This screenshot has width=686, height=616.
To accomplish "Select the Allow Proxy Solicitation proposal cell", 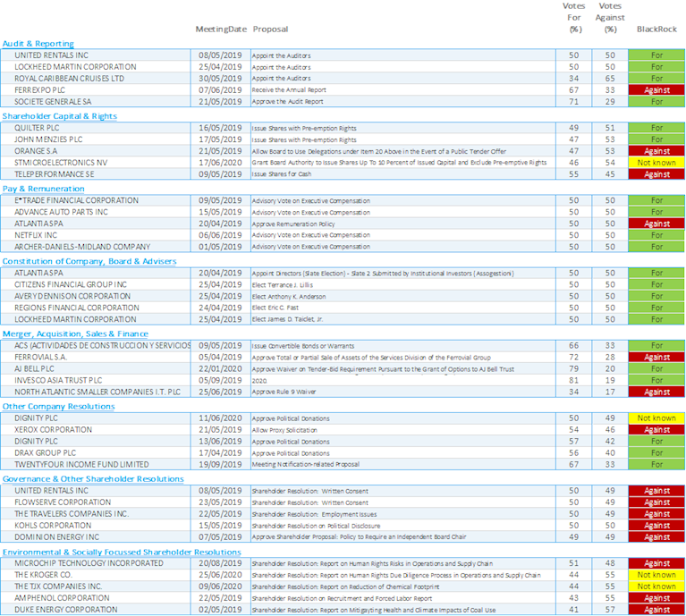I will 403,430.
